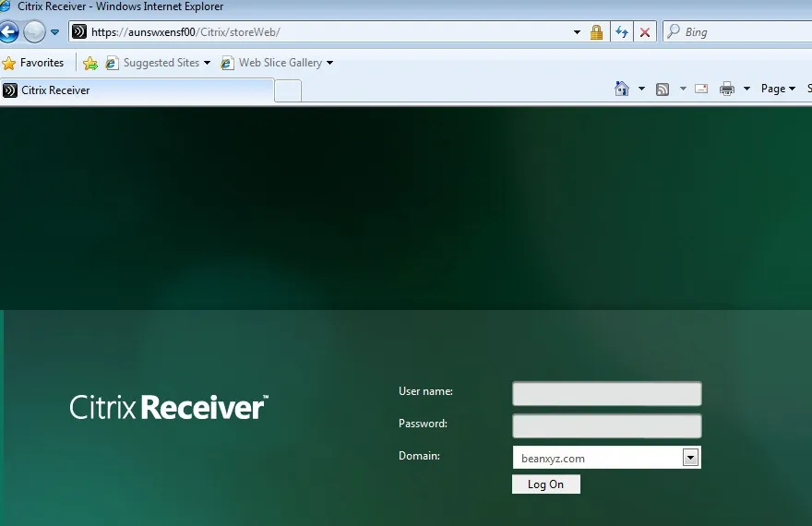Expand the Suggested Sites dropdown arrow
812x526 pixels.
[x=207, y=63]
